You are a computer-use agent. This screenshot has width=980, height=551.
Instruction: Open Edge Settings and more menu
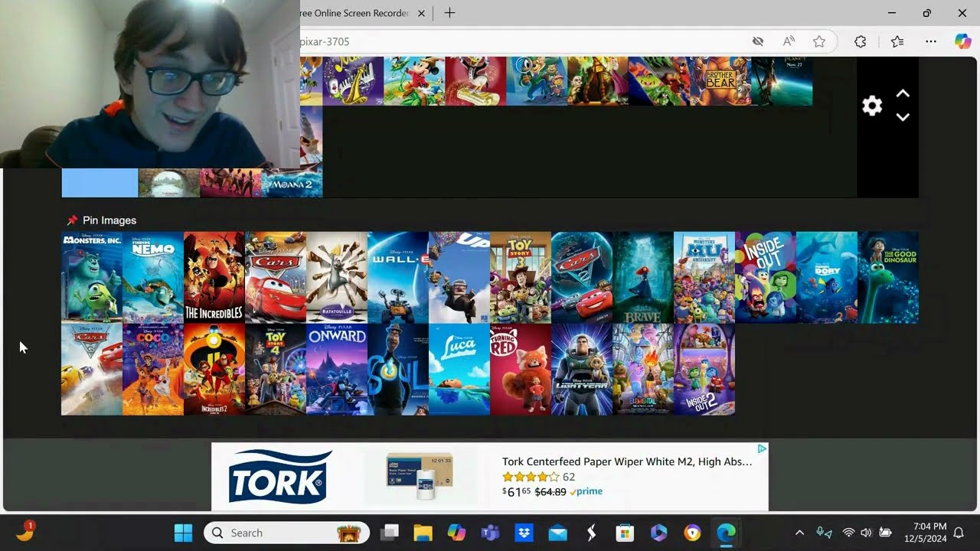[x=930, y=41]
